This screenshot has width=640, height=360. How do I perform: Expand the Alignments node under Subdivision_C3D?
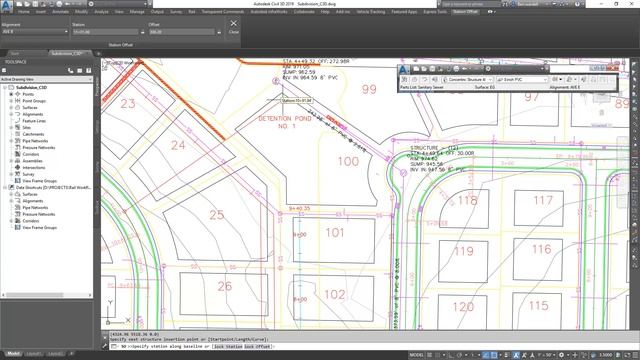point(11,114)
